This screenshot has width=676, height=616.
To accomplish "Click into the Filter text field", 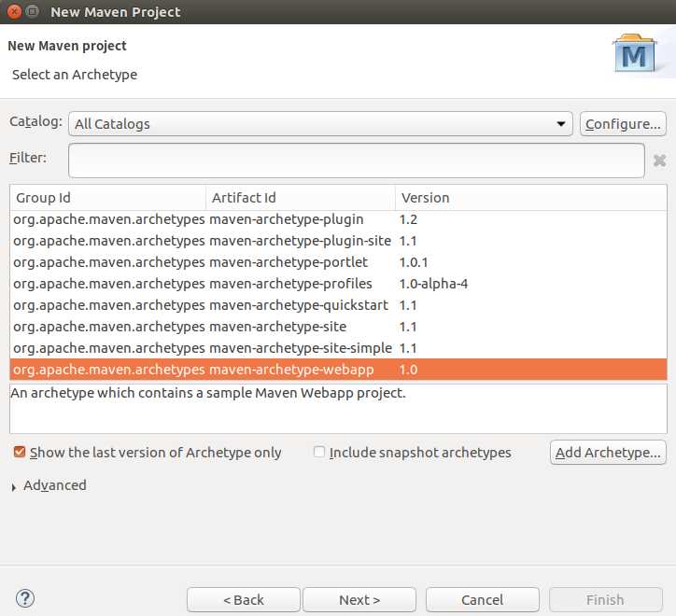I will tap(357, 161).
